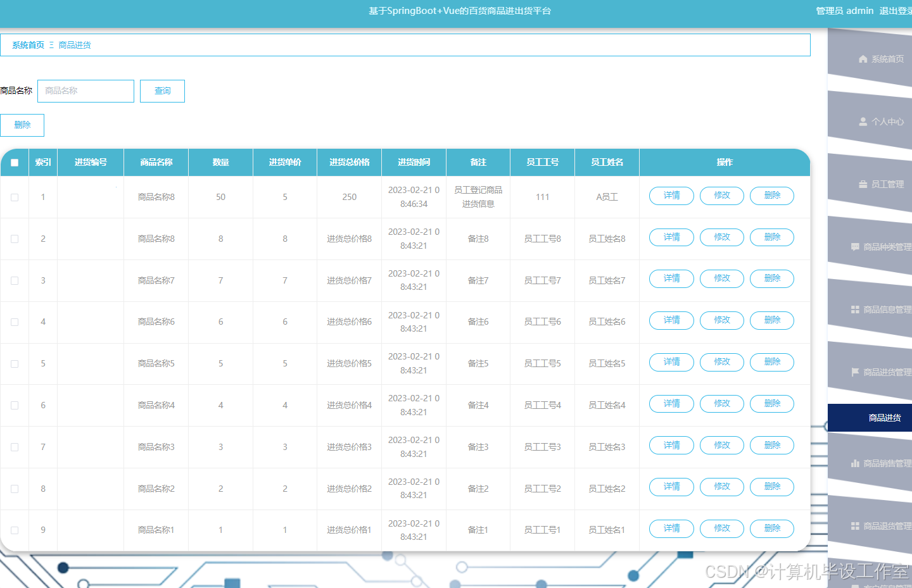Click the grid icon beside 商品退货管理
This screenshot has height=588, width=912.
pyautogui.click(x=855, y=526)
